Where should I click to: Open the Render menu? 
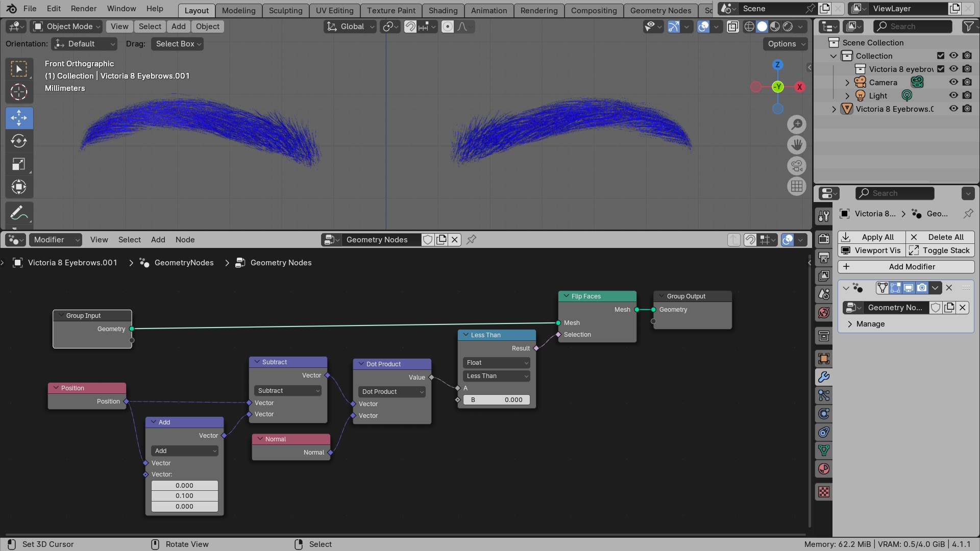(84, 9)
